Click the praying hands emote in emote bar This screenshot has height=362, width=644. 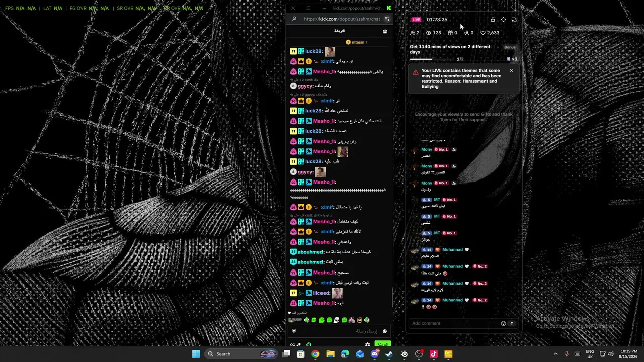click(352, 320)
